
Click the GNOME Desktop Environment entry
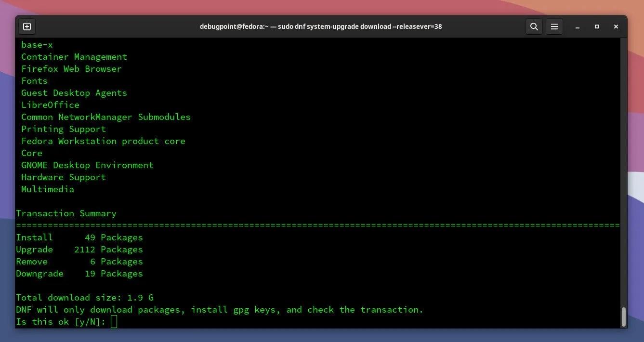(x=87, y=165)
